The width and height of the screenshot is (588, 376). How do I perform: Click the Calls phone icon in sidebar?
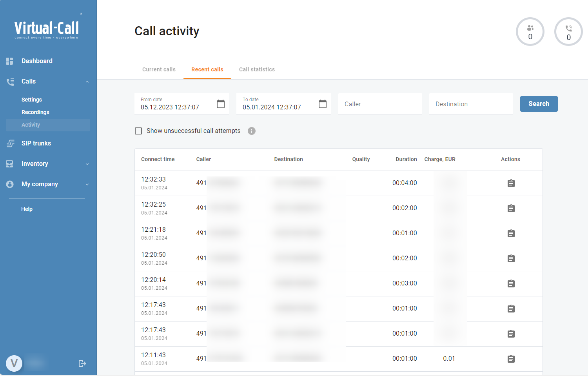click(x=9, y=81)
